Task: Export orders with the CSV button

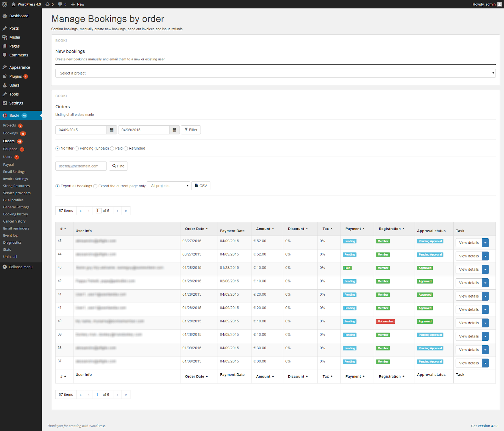Action: 201,186
